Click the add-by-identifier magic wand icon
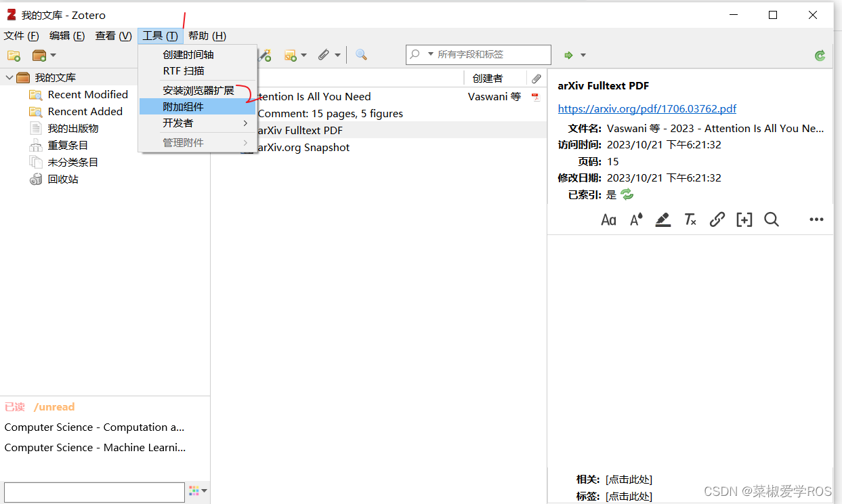842x504 pixels. pyautogui.click(x=265, y=55)
